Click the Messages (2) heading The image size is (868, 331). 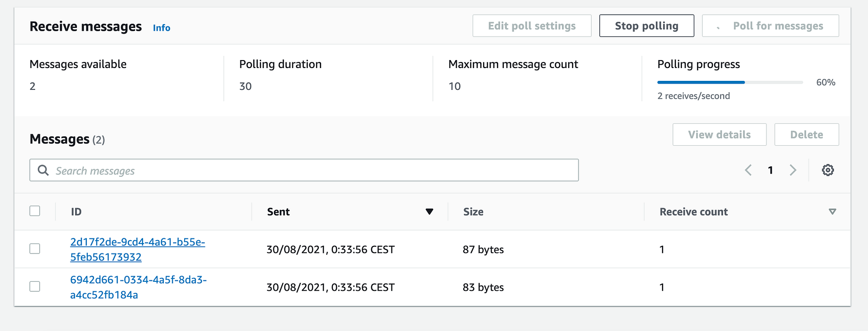point(67,139)
